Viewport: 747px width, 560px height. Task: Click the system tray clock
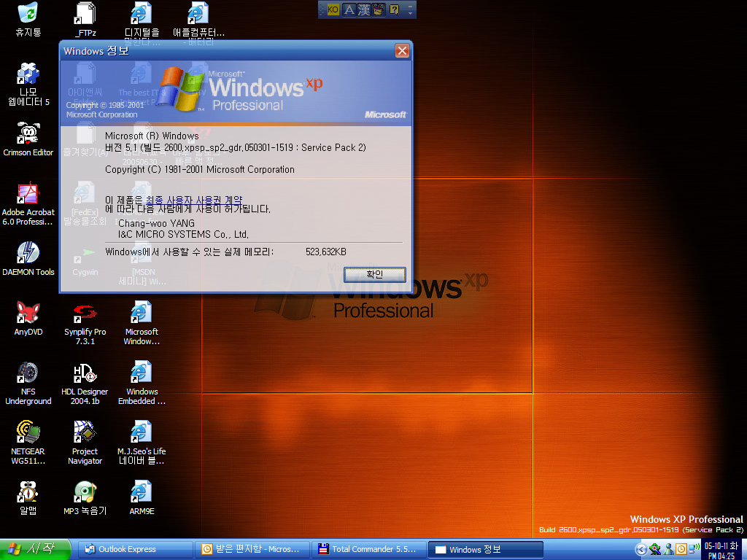click(721, 549)
